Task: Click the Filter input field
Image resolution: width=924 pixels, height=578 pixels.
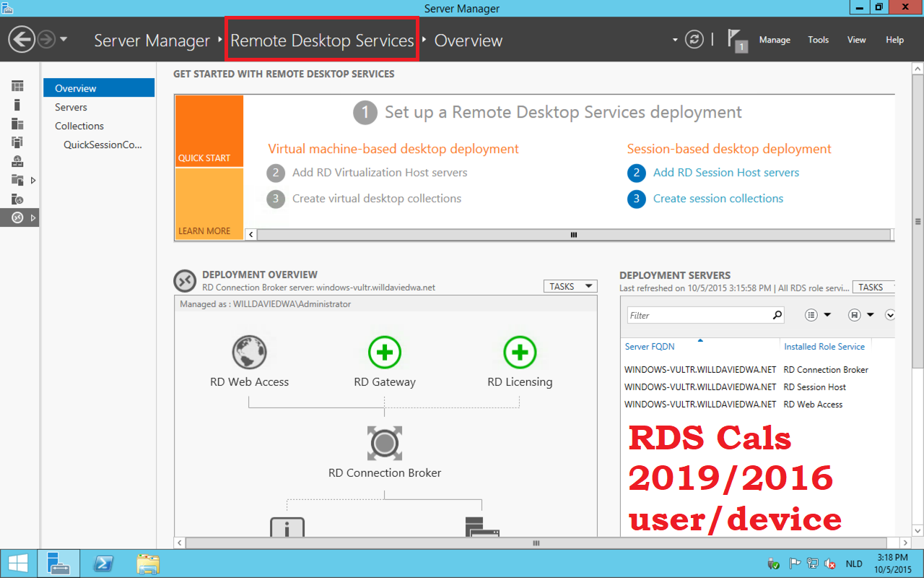Action: coord(699,315)
